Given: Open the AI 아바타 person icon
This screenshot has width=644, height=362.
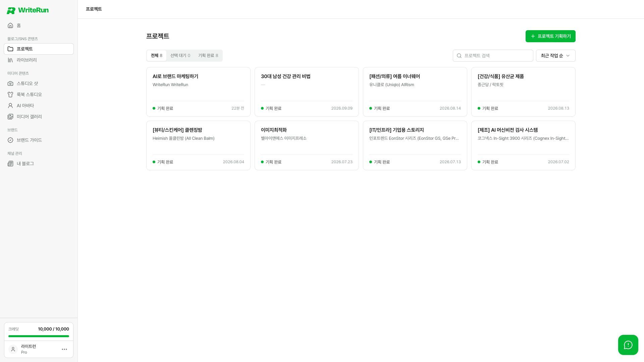Looking at the screenshot, I should tap(10, 106).
